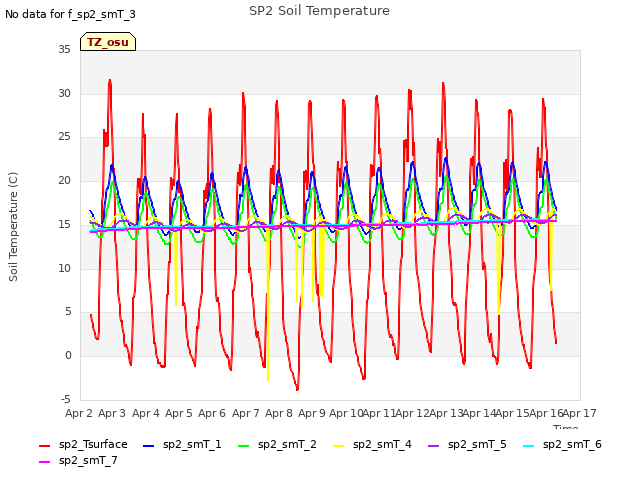Click the 30 y-axis tick label
Viewport: 640px width, 480px height.
click(x=64, y=93)
